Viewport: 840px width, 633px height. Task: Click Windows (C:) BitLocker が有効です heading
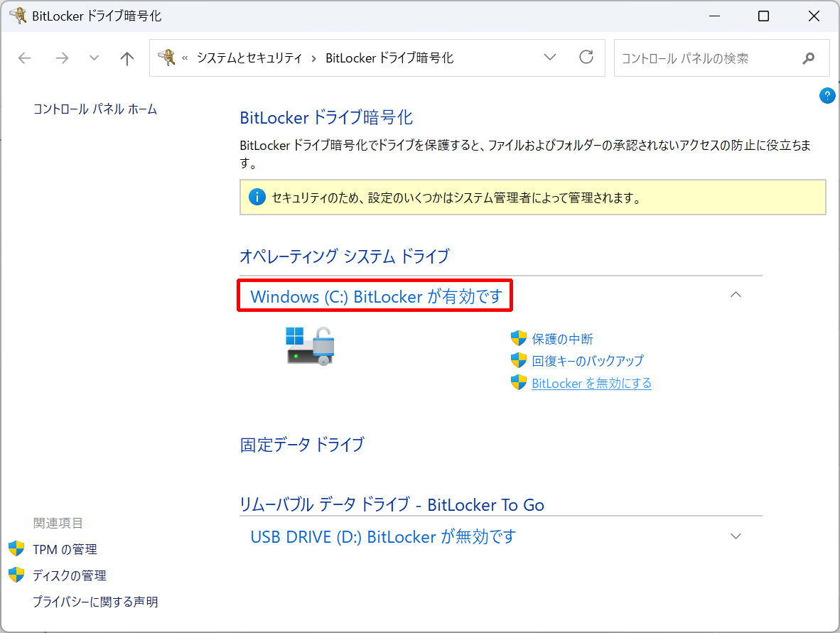tap(376, 296)
